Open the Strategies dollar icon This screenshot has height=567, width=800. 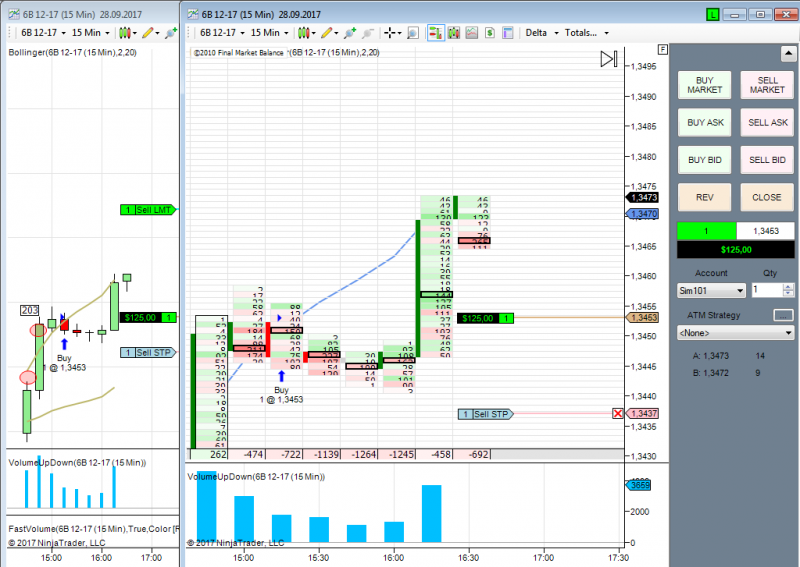(490, 33)
